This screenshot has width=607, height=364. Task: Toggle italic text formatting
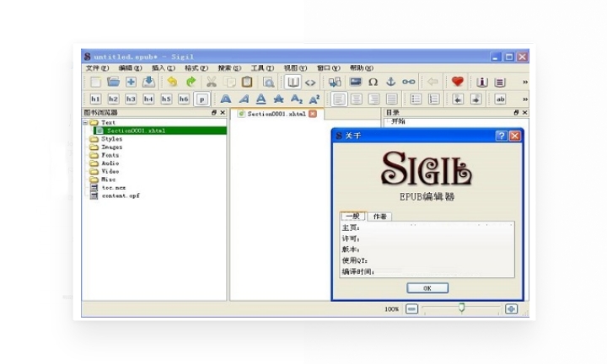[244, 99]
